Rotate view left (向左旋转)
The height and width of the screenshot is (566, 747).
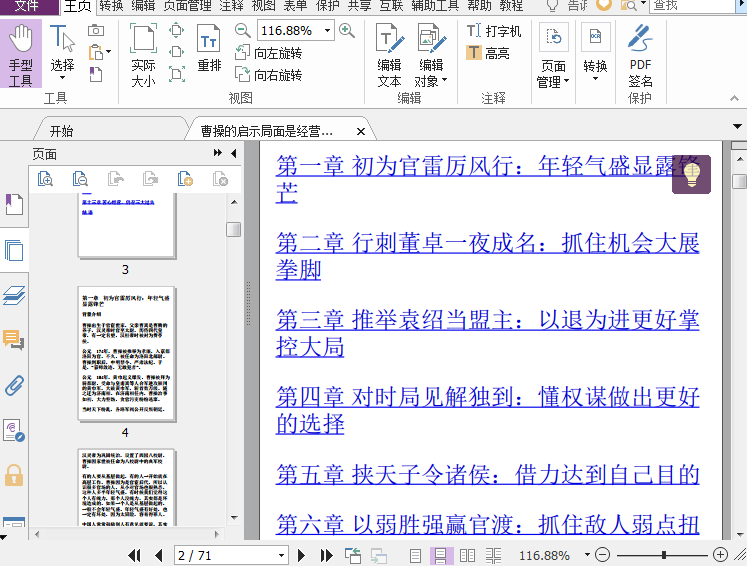coord(269,53)
